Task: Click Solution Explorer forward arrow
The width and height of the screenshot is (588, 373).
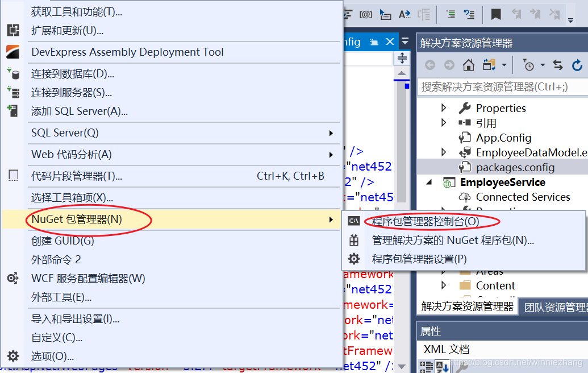Action: point(449,65)
